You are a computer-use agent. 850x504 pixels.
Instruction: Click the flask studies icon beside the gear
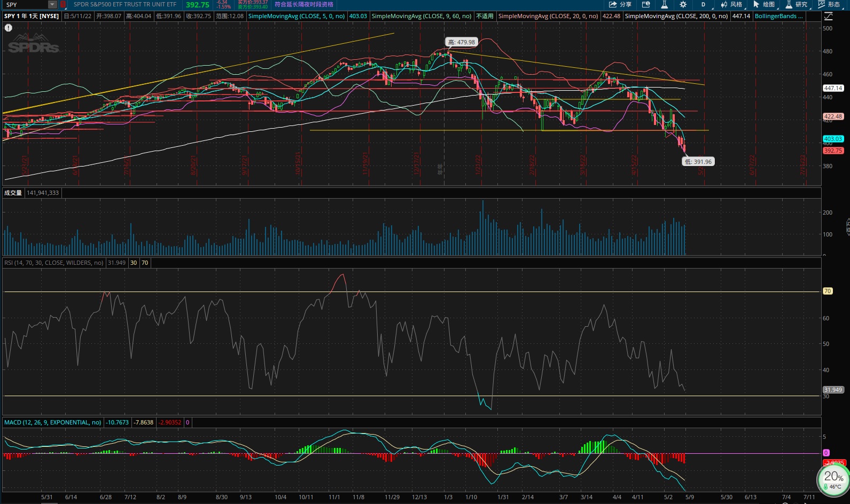click(664, 4)
